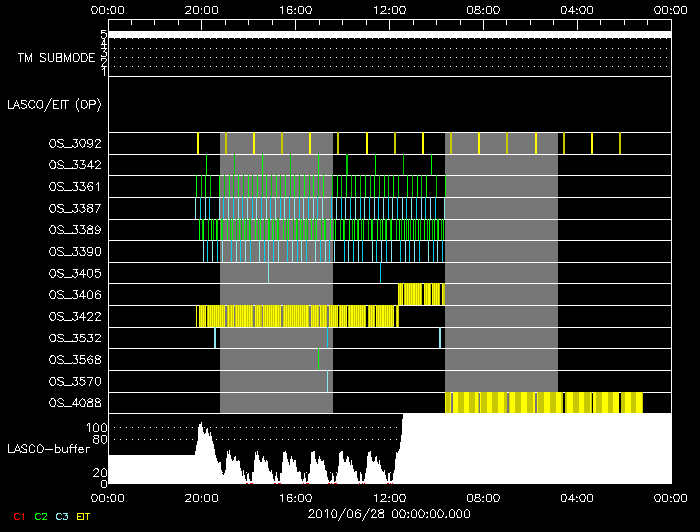Click the OS_3405 row label

[74, 272]
